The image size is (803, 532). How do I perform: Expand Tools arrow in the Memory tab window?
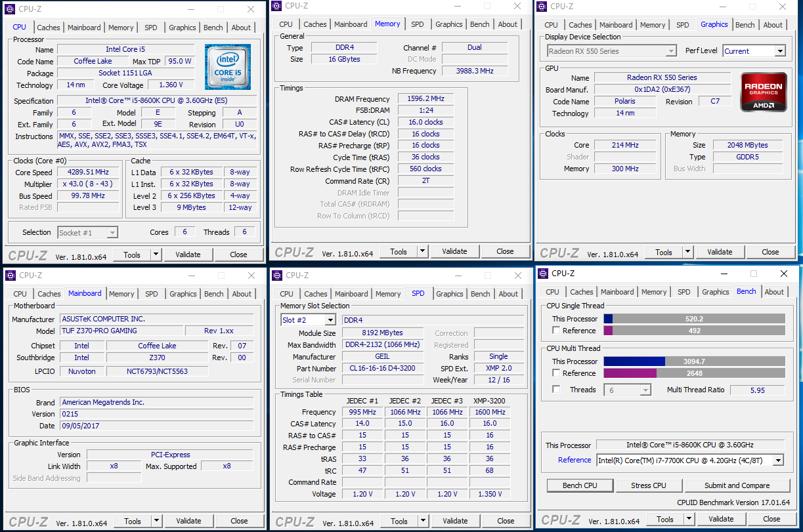click(422, 251)
